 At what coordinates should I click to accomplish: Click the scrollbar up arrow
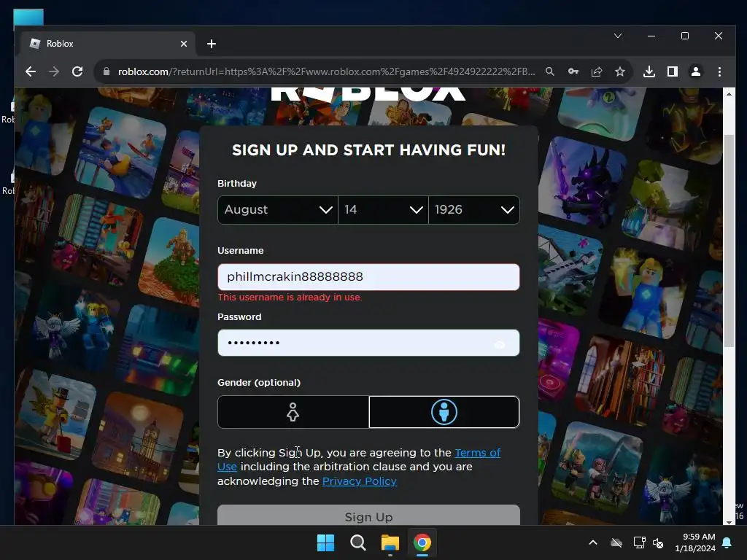(x=729, y=94)
